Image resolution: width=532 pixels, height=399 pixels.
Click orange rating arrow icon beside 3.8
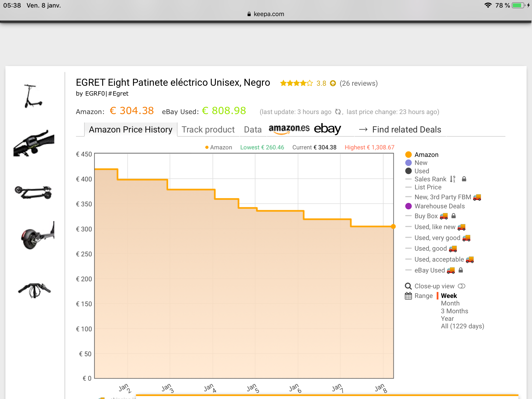(x=333, y=83)
